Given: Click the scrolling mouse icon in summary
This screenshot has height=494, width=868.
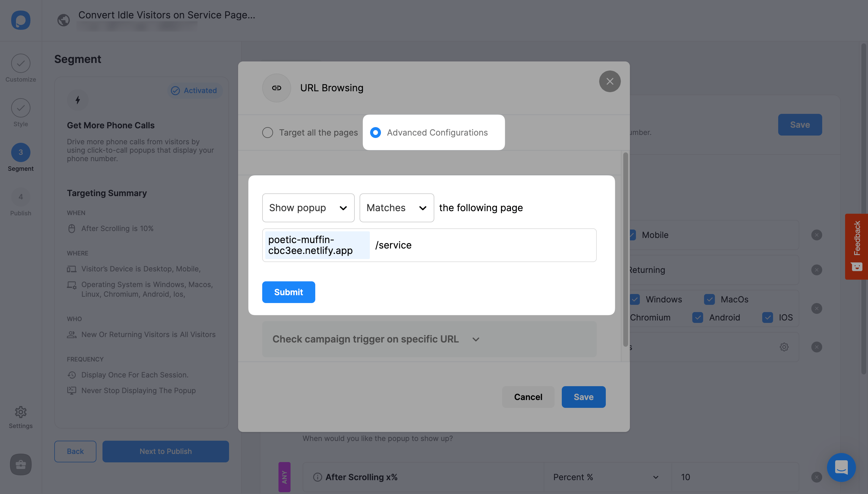Looking at the screenshot, I should 72,229.
